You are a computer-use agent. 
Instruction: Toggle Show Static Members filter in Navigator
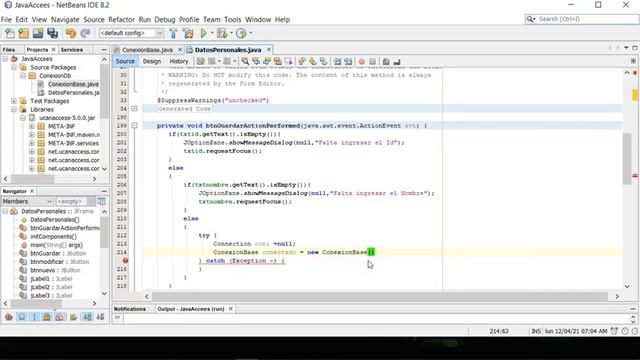35,317
